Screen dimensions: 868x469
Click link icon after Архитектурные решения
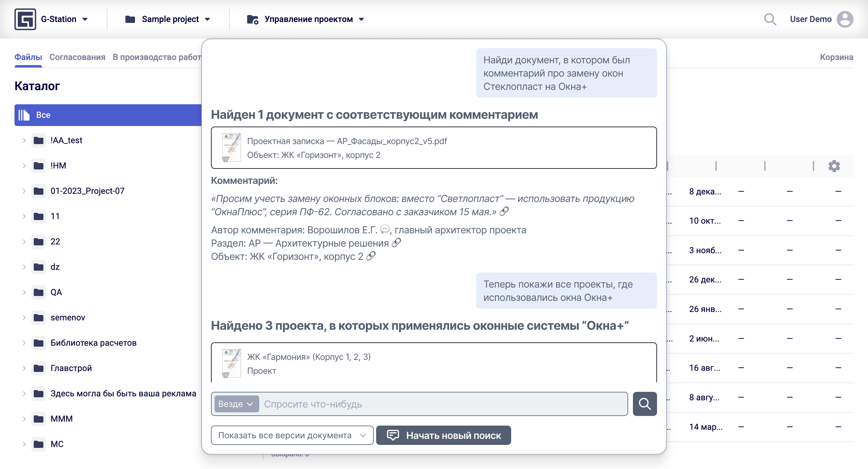[x=397, y=243]
